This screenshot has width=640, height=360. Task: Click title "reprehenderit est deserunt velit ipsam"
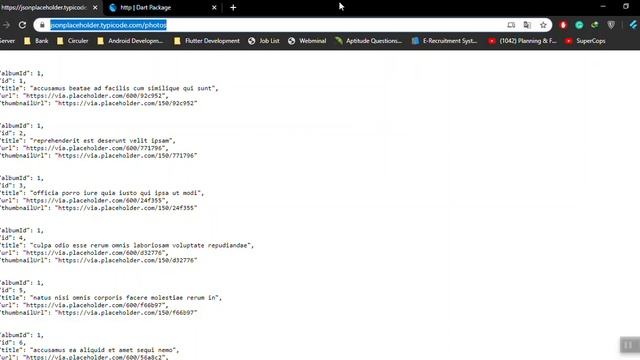click(101, 141)
